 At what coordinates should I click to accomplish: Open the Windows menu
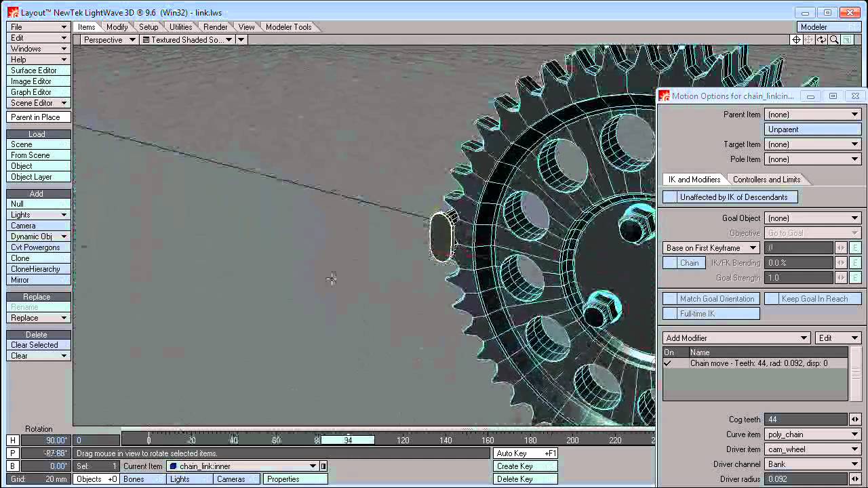click(x=39, y=49)
